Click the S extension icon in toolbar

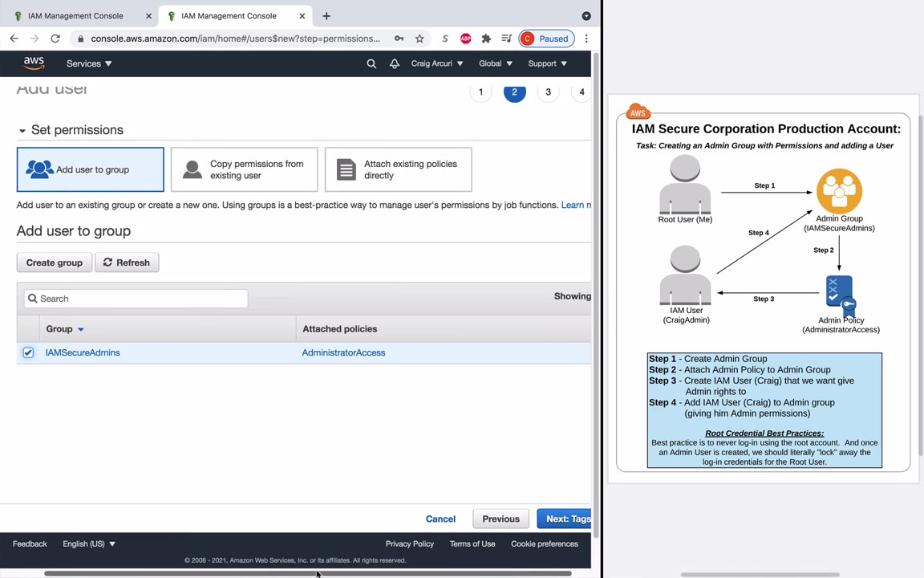click(445, 39)
